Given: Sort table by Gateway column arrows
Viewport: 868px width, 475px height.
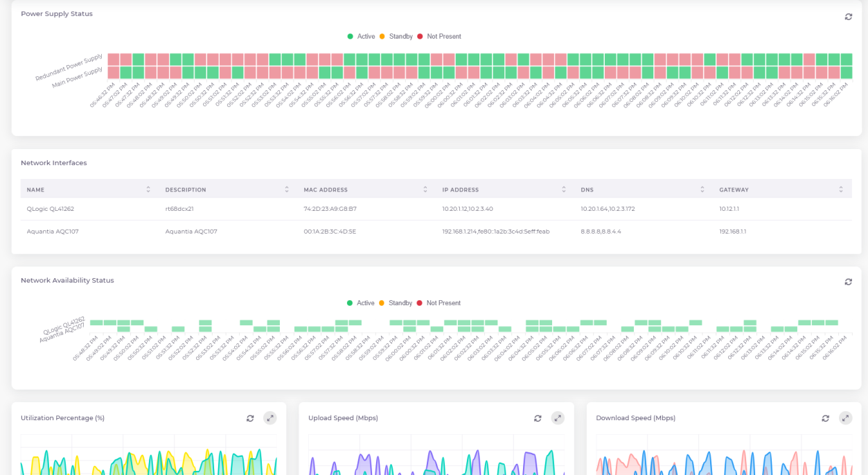Looking at the screenshot, I should [x=841, y=189].
